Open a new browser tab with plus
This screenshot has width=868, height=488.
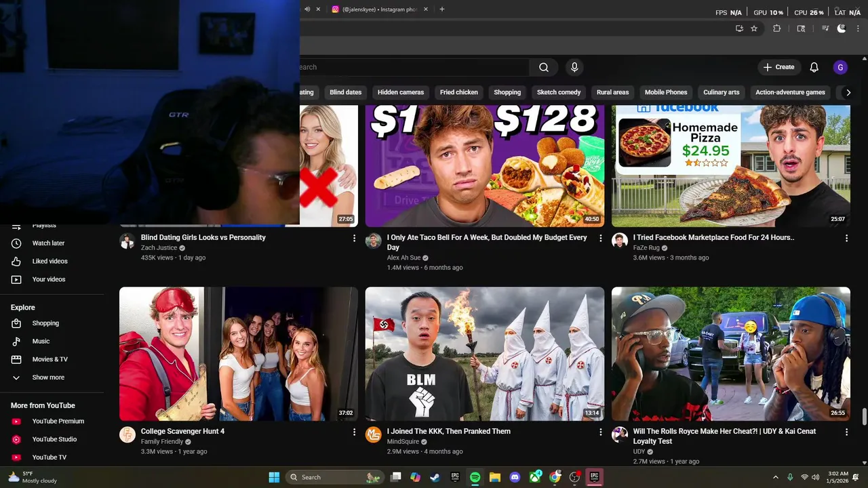click(x=442, y=9)
